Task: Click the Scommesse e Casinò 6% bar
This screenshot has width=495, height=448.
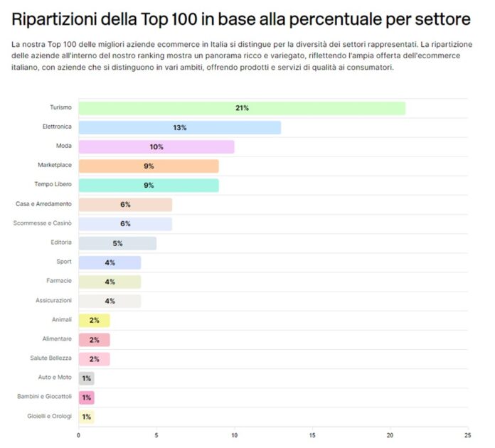Action: click(x=125, y=224)
